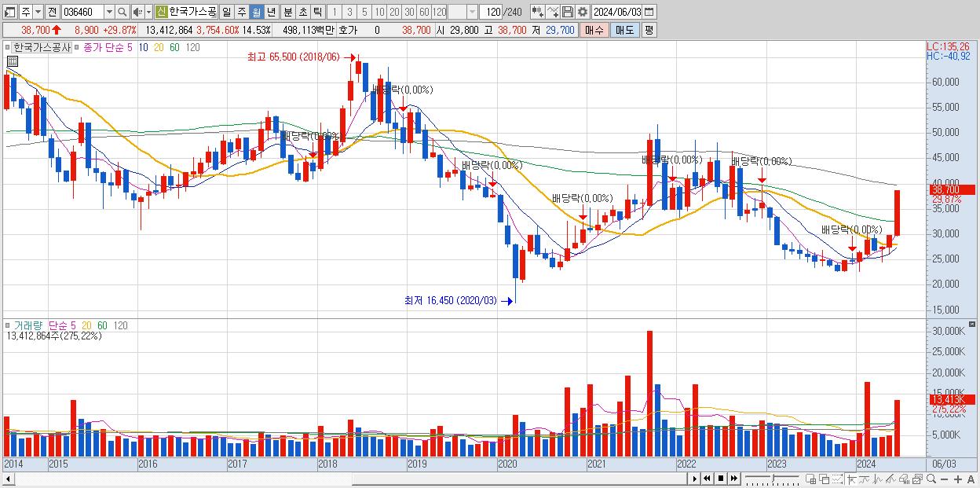Click the rewind button in playback controls
Image resolution: width=980 pixels, height=488 pixels.
pos(707,479)
